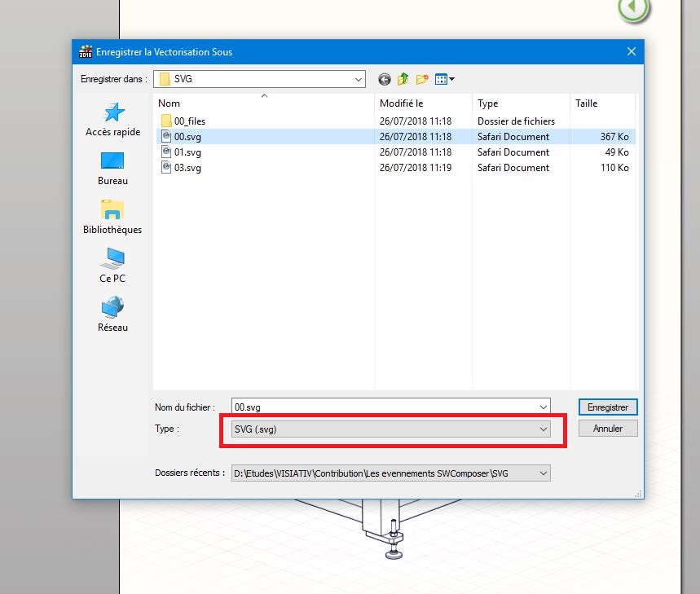Image resolution: width=700 pixels, height=594 pixels.
Task: Click the dialog title bar application icon
Action: [86, 51]
